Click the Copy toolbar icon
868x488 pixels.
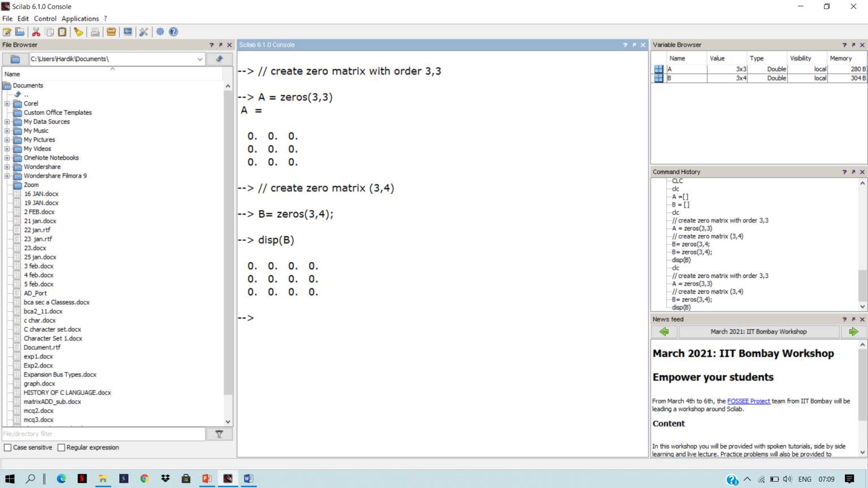click(x=48, y=32)
